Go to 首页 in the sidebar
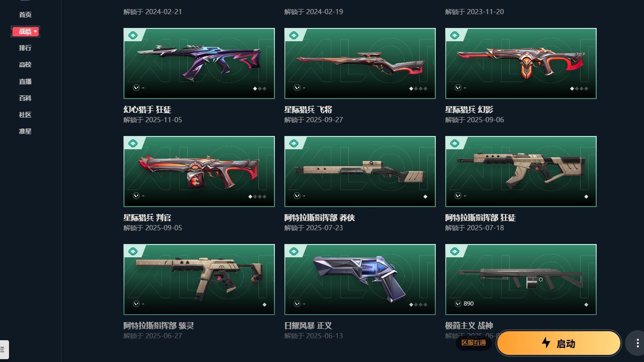Screen dimensions: 644x362 [x=25, y=15]
